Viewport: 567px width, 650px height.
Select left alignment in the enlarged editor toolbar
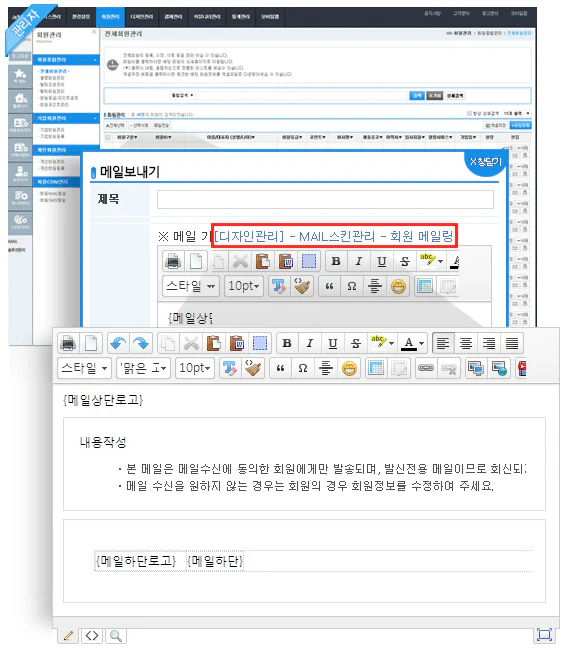[443, 343]
